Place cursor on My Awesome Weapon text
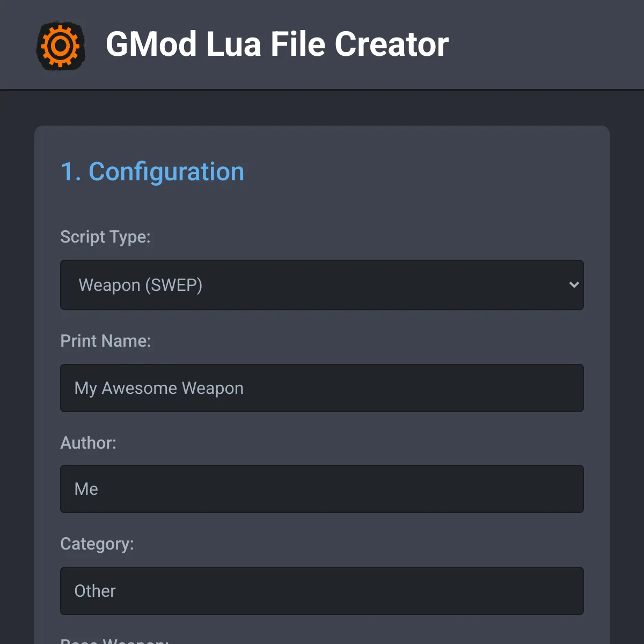644x644 pixels. tap(159, 388)
